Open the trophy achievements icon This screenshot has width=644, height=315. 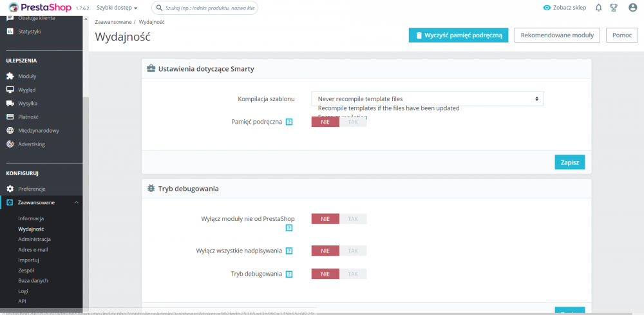point(614,8)
